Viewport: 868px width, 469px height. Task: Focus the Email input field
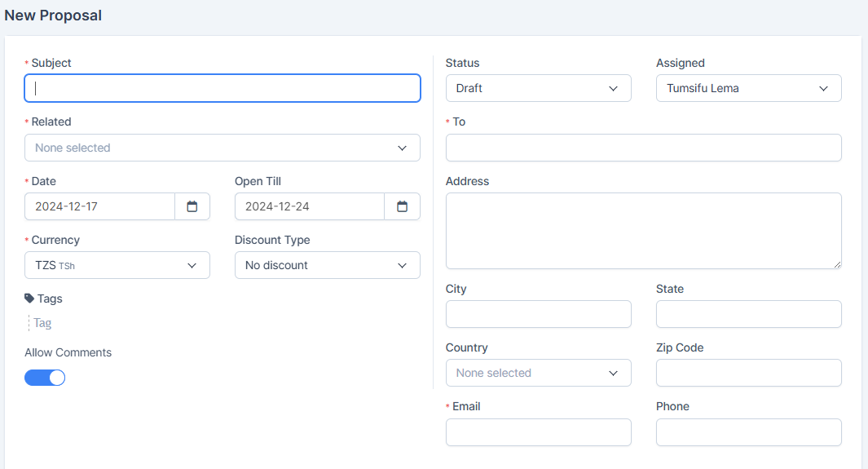[x=538, y=432]
